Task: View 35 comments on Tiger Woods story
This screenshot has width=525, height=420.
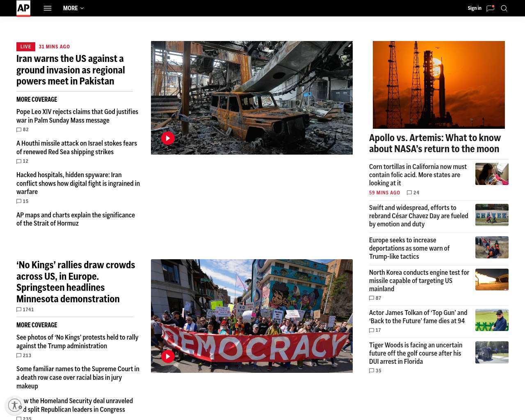Action: pyautogui.click(x=375, y=371)
